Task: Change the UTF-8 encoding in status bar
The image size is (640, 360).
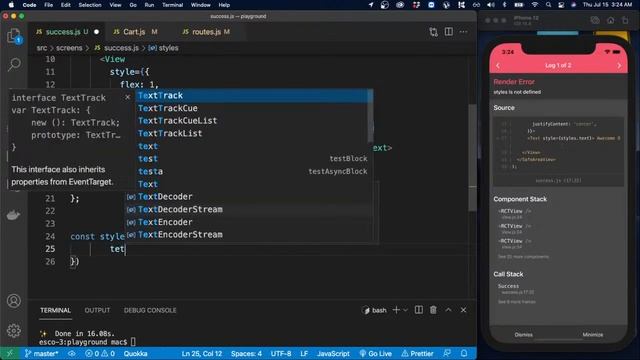Action: click(281, 353)
